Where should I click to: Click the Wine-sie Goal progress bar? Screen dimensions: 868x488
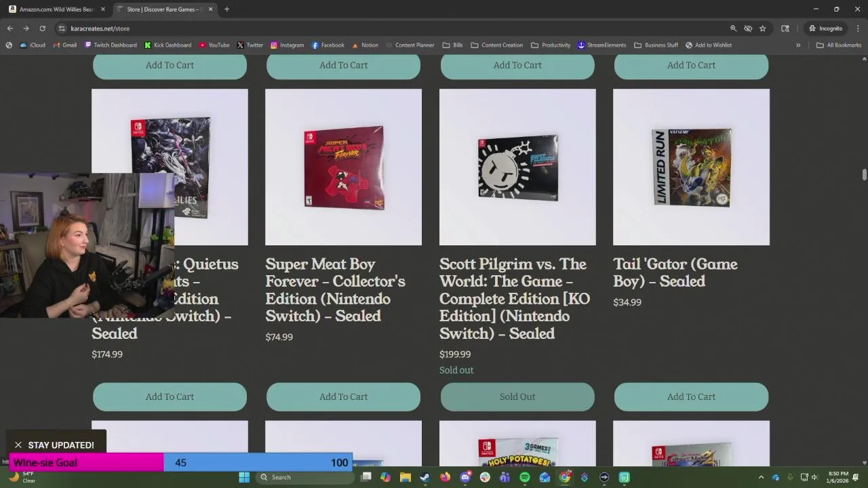[180, 462]
